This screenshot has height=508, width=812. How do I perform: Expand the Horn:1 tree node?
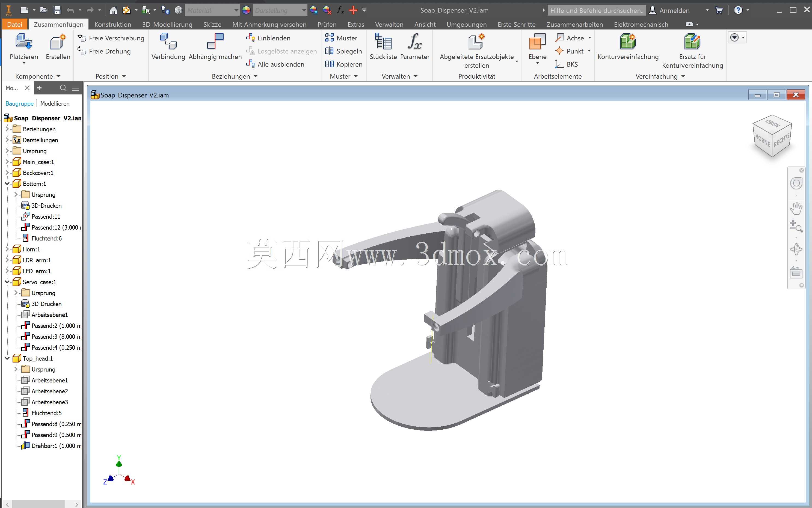[7, 249]
